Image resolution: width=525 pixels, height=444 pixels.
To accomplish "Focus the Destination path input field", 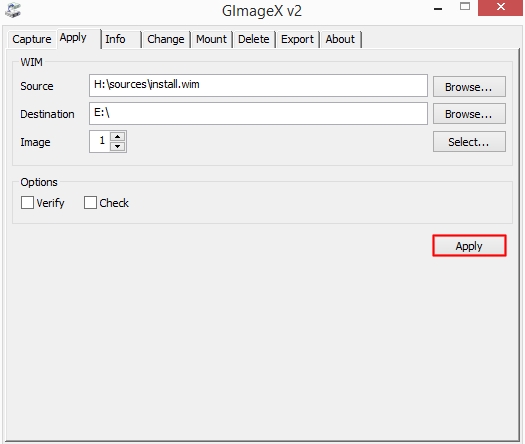I will (258, 114).
